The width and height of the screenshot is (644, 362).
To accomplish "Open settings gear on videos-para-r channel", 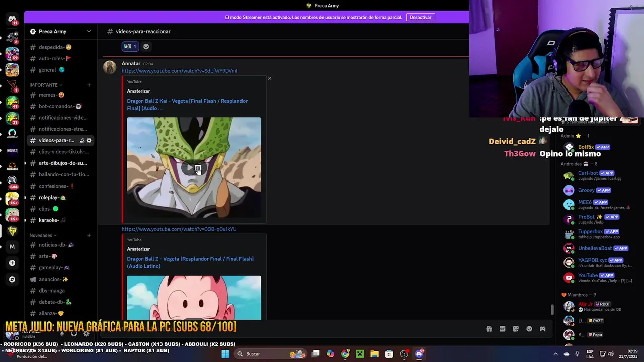I will (89, 141).
